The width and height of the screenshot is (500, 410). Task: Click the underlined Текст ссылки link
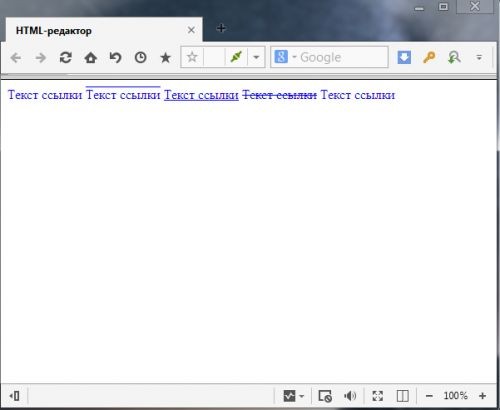[201, 95]
